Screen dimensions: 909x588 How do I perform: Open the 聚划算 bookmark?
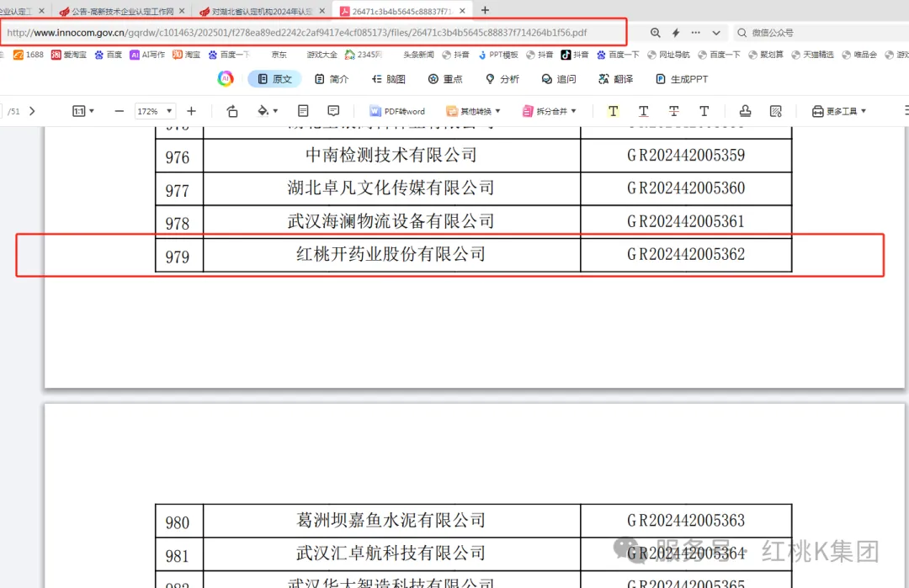766,55
